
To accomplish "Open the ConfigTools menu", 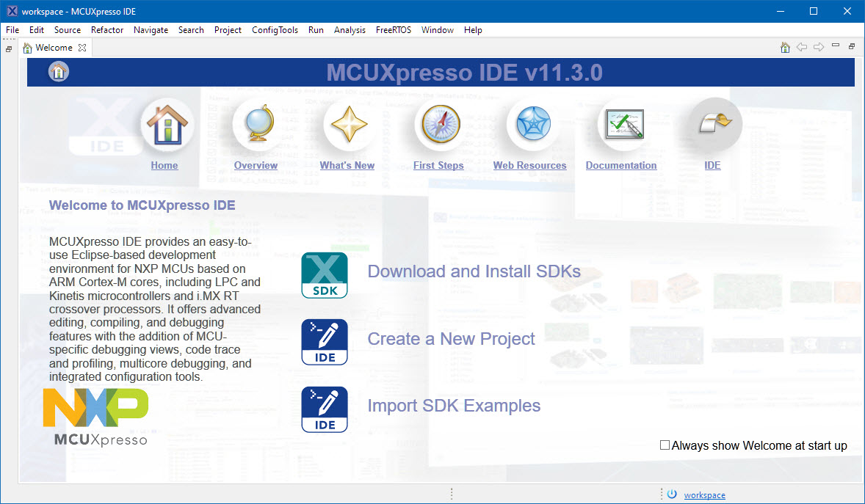I will (275, 30).
